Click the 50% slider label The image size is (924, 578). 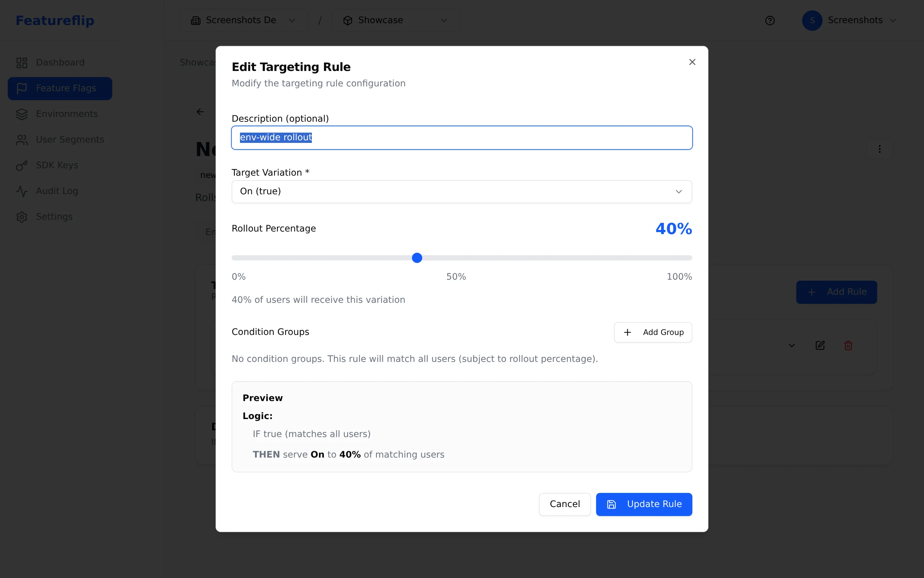click(x=456, y=277)
